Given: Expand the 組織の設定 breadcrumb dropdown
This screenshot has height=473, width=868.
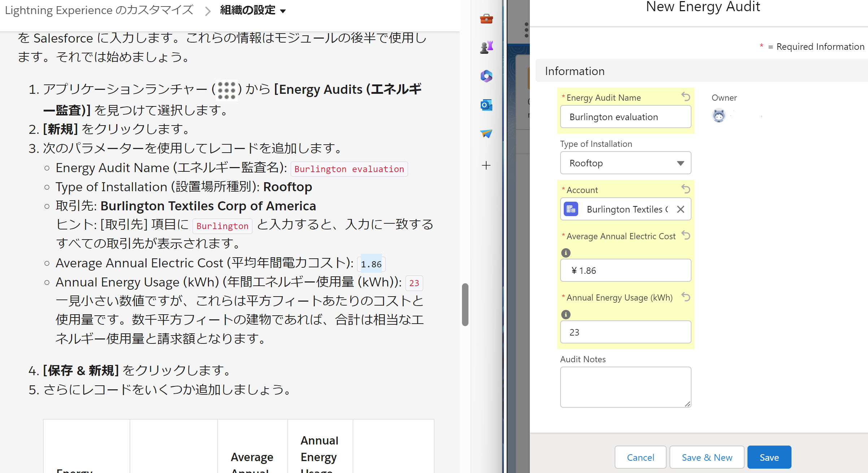Looking at the screenshot, I should click(283, 11).
